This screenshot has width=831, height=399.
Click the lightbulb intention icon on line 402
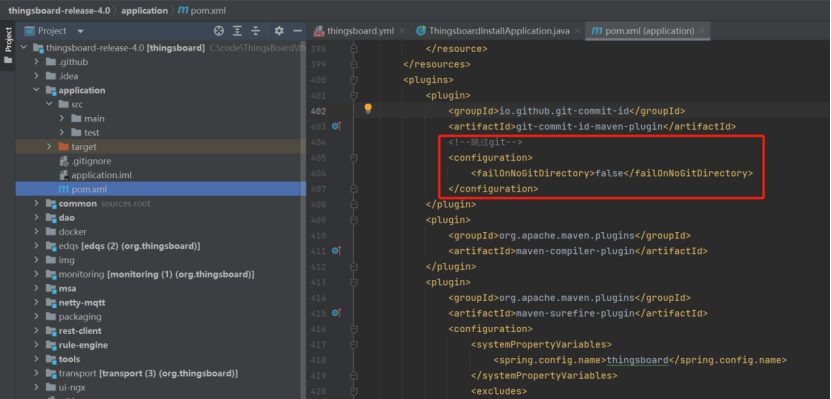pyautogui.click(x=368, y=109)
